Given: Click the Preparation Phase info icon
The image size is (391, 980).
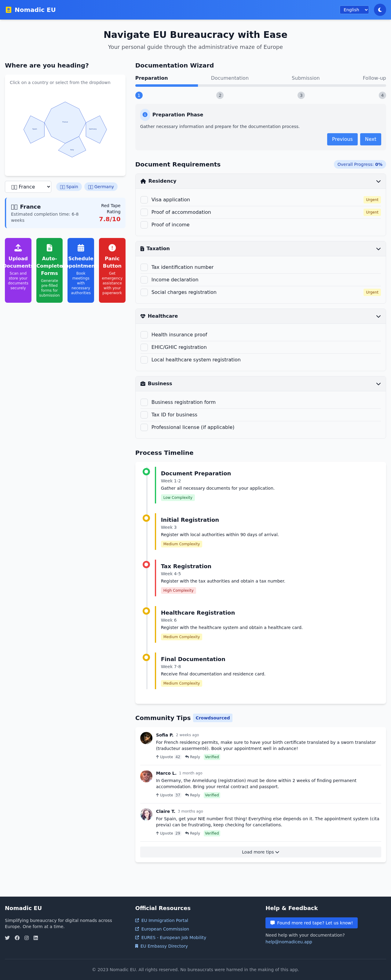Looking at the screenshot, I should coord(145,115).
